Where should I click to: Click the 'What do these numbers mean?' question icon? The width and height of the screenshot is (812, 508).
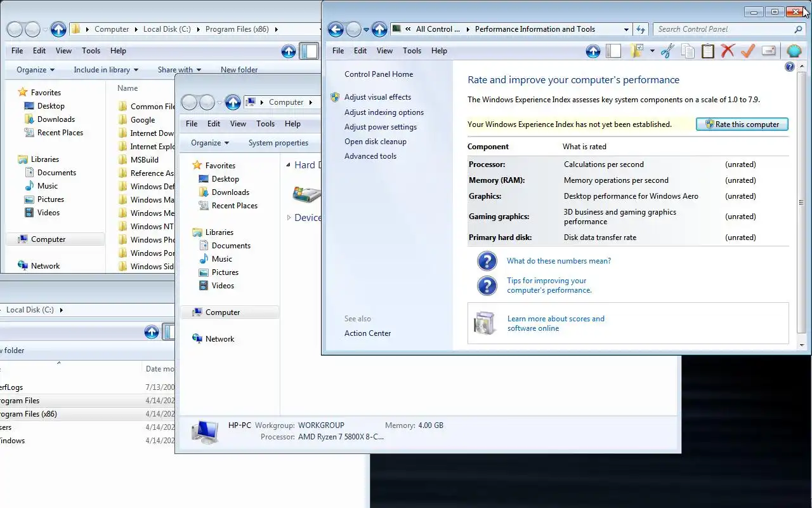[x=487, y=261]
